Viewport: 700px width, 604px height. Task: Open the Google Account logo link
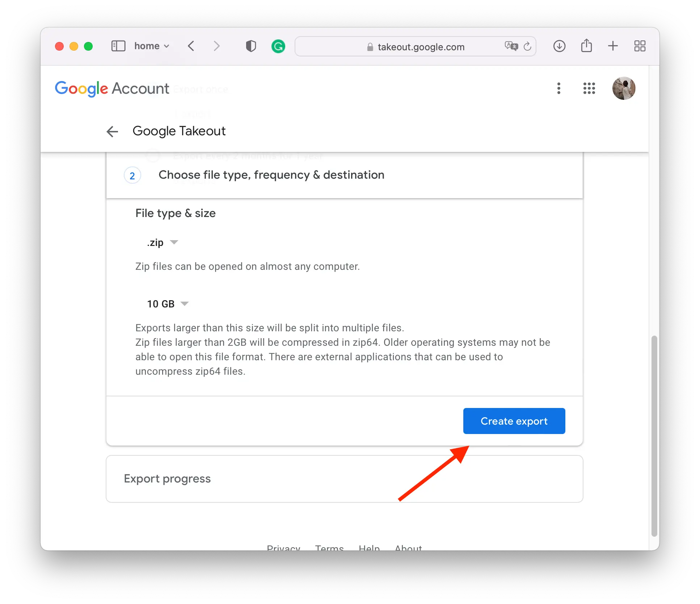[x=112, y=88]
